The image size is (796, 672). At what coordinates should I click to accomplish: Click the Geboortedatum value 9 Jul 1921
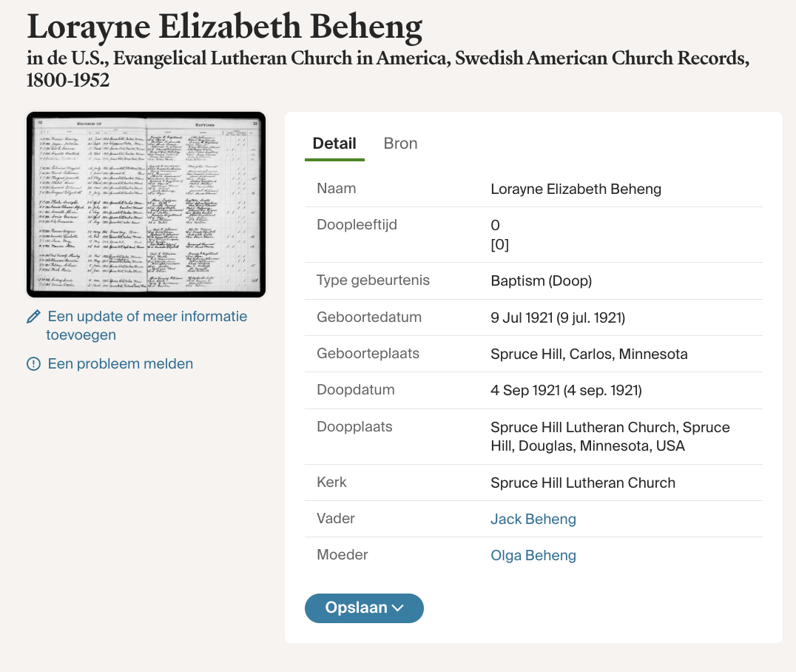point(558,317)
